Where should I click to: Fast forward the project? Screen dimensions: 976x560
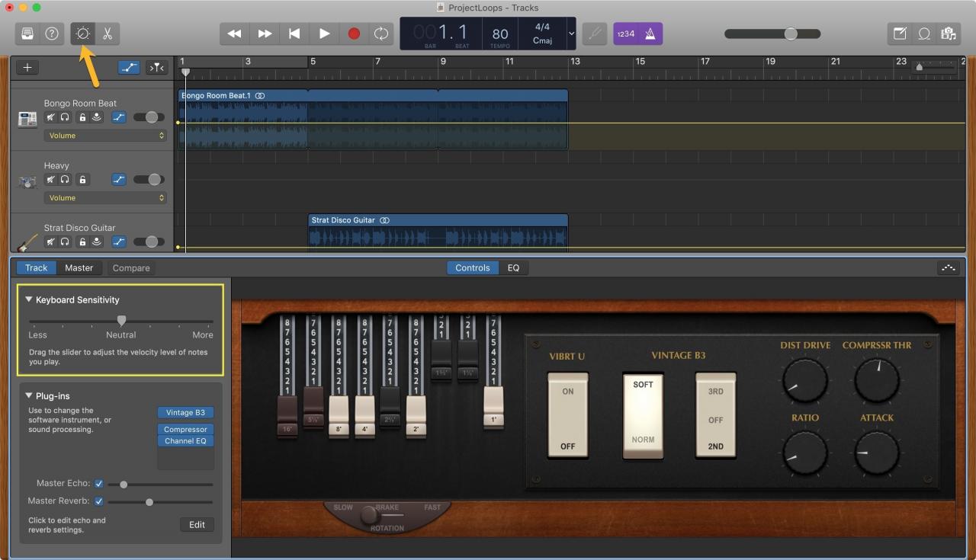(265, 34)
